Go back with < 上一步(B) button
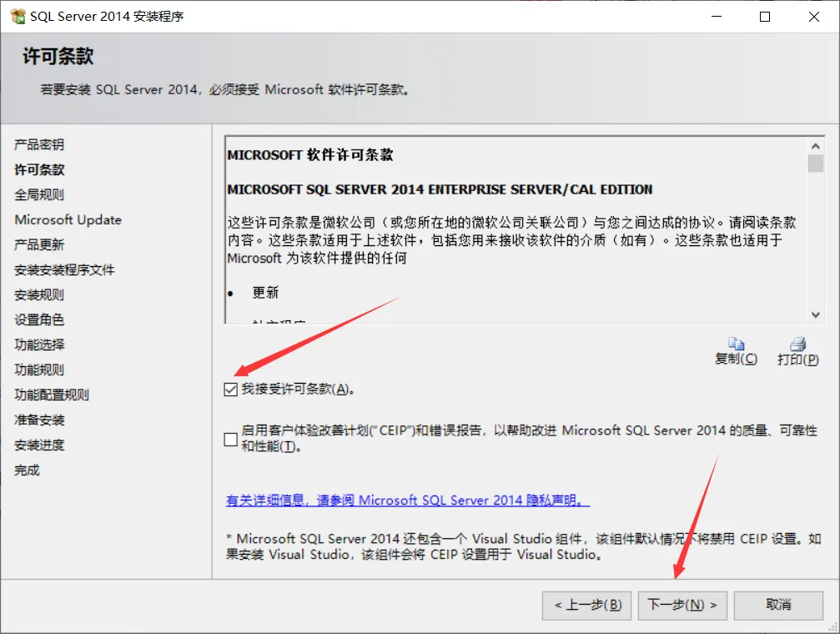 pyautogui.click(x=586, y=605)
